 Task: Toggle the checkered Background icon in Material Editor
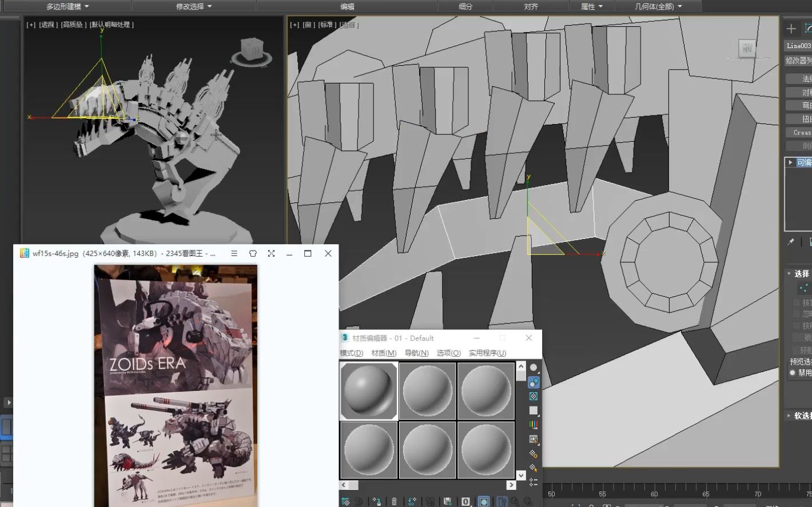click(x=534, y=395)
